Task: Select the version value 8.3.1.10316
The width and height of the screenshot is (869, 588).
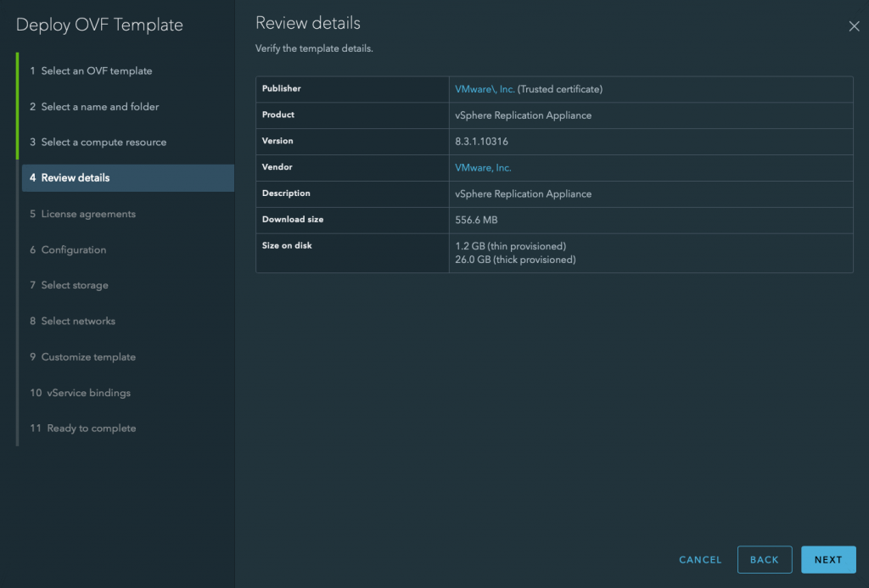Action: [481, 142]
